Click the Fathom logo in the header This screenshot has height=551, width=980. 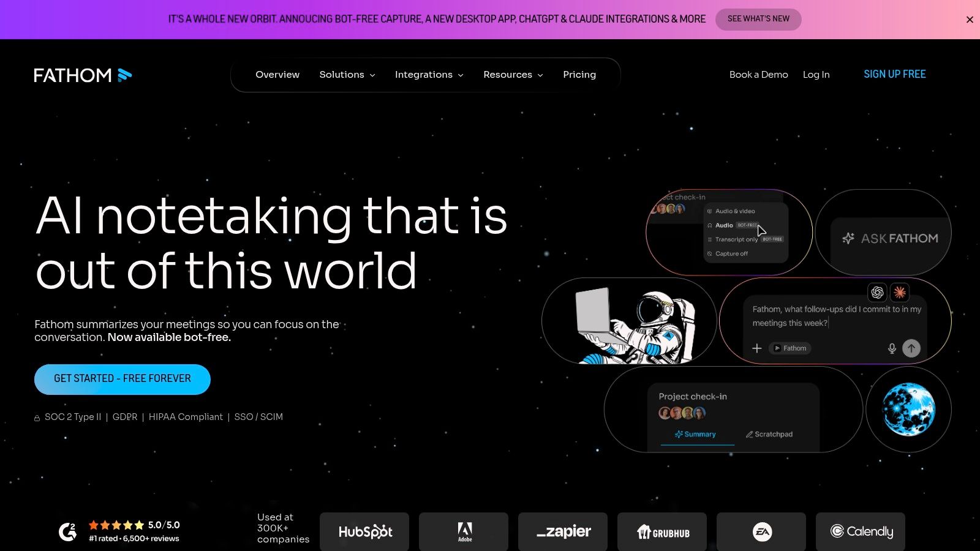click(83, 75)
